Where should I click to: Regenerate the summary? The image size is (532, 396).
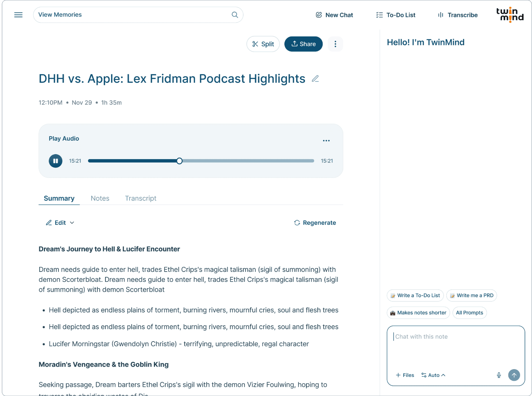click(315, 223)
